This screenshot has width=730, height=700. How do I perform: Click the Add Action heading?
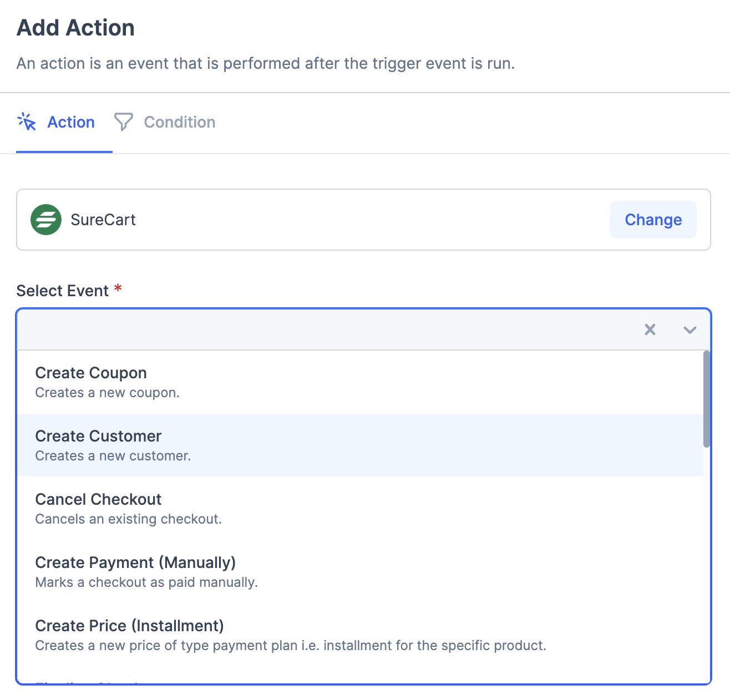tap(75, 28)
